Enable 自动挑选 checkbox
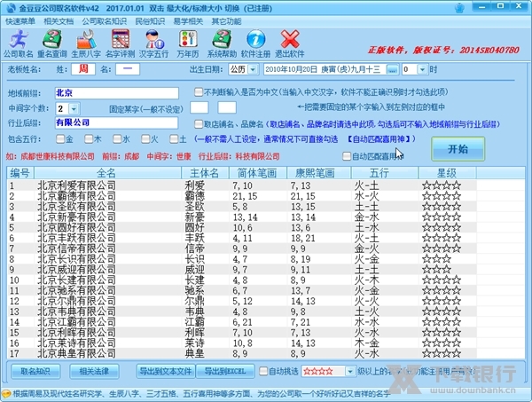Screen dimensions: 532x402 tap(263, 371)
